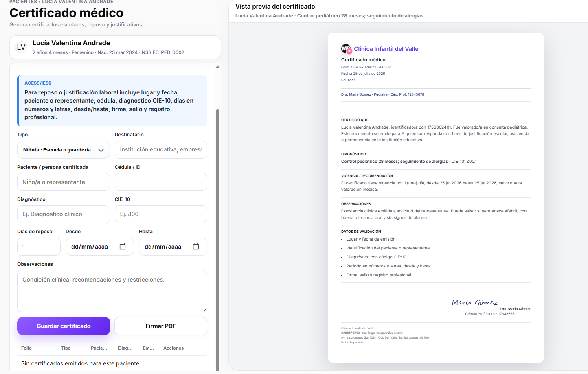The width and height of the screenshot is (588, 374).
Task: Click the CIE-10 code field
Action: pyautogui.click(x=161, y=214)
